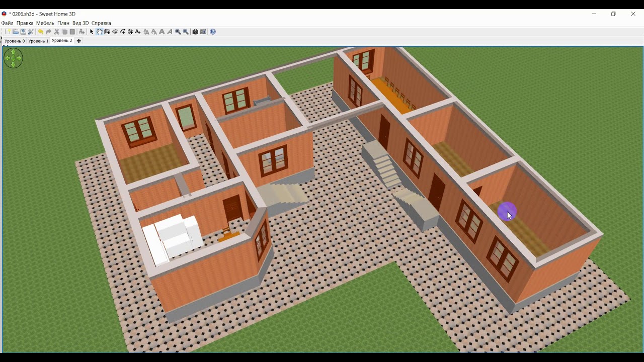644x362 pixels.
Task: Switch to the Уровень 0 tab
Action: (15, 41)
